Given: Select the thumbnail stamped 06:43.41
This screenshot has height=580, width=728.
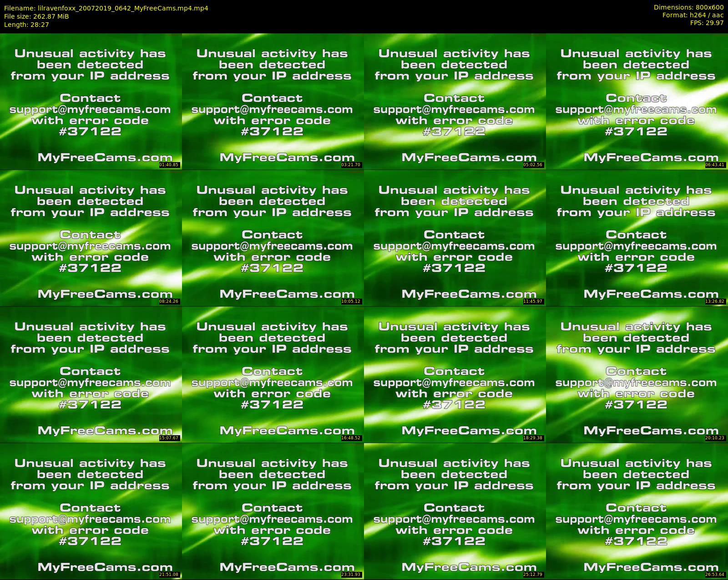Looking at the screenshot, I should pos(637,101).
